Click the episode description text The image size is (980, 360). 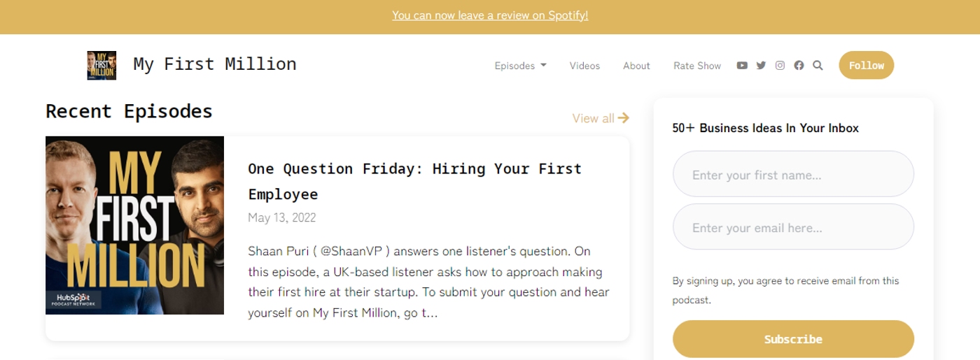pyautogui.click(x=428, y=282)
